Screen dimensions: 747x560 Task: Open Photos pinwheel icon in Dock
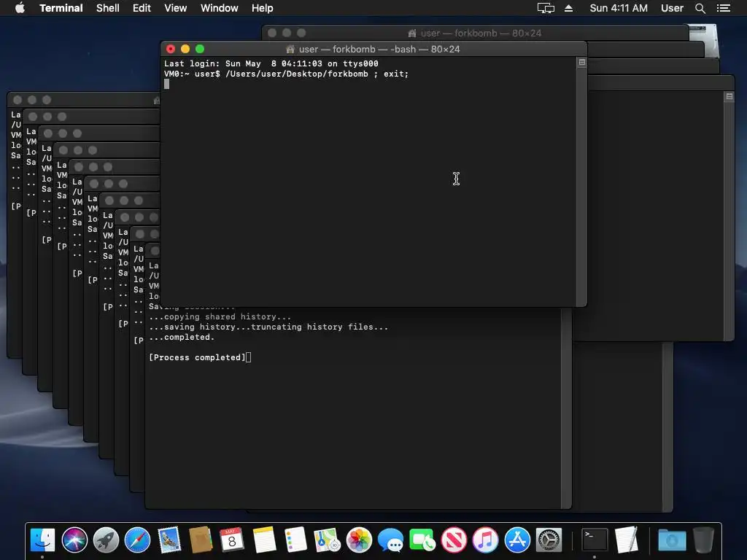pyautogui.click(x=359, y=540)
